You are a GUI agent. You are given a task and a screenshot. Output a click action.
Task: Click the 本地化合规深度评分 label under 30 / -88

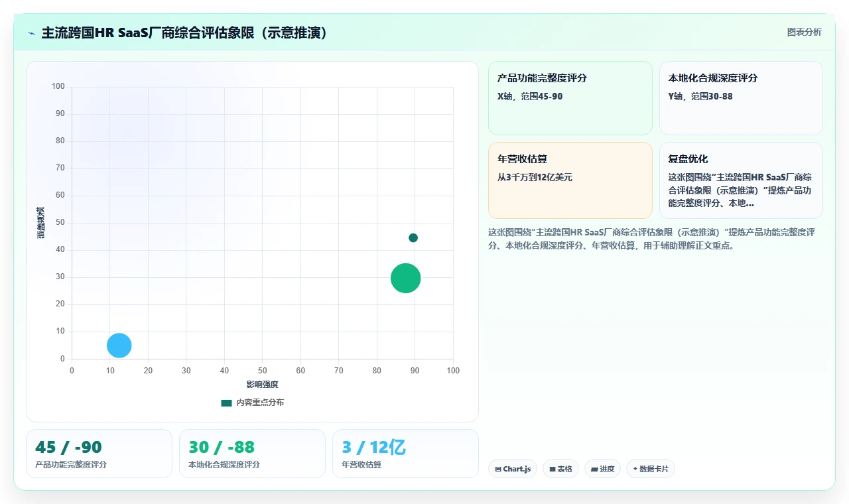coord(224,464)
